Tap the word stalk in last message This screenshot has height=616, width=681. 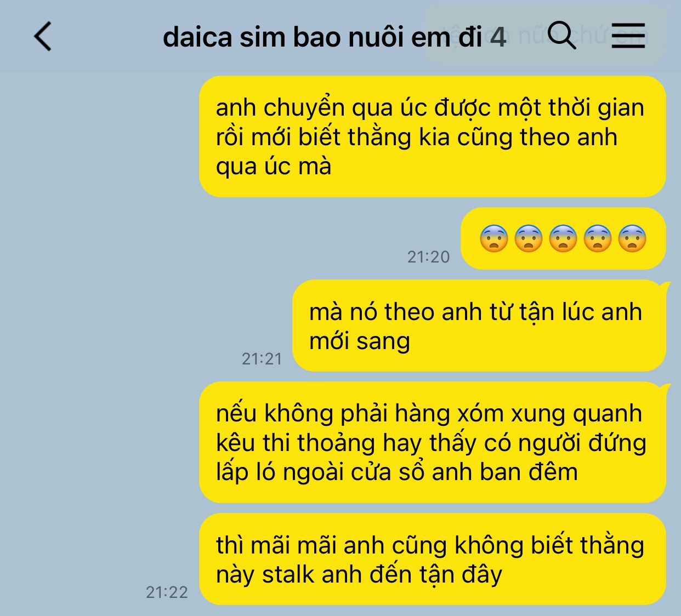point(288,574)
